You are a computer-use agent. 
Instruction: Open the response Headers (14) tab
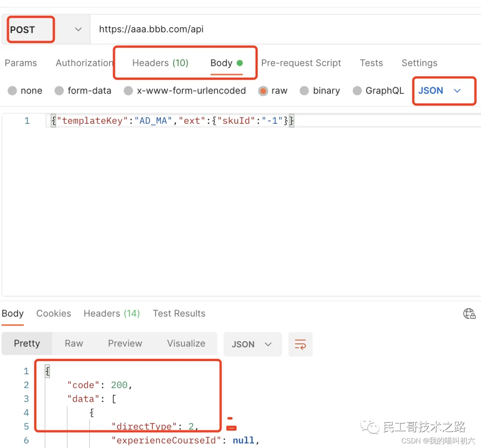click(112, 314)
